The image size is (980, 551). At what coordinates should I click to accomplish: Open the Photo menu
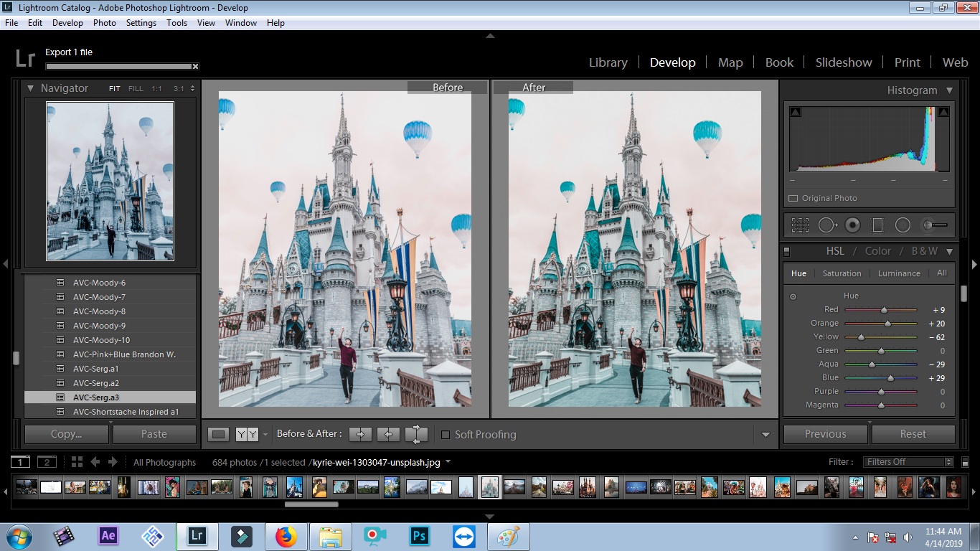(104, 23)
